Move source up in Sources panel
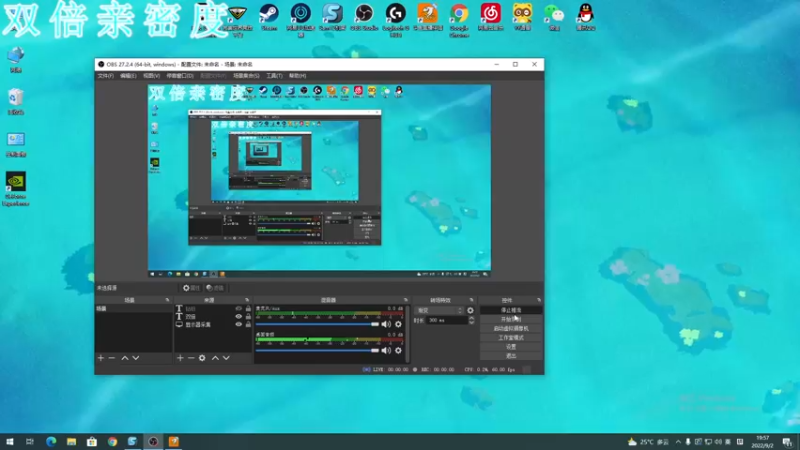Viewport: 800px width, 450px height. [215, 358]
